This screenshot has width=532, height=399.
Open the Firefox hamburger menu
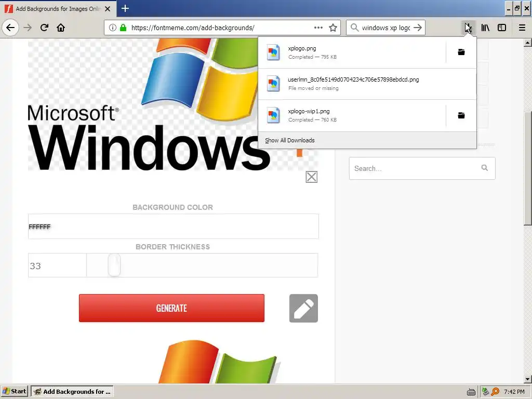[522, 28]
